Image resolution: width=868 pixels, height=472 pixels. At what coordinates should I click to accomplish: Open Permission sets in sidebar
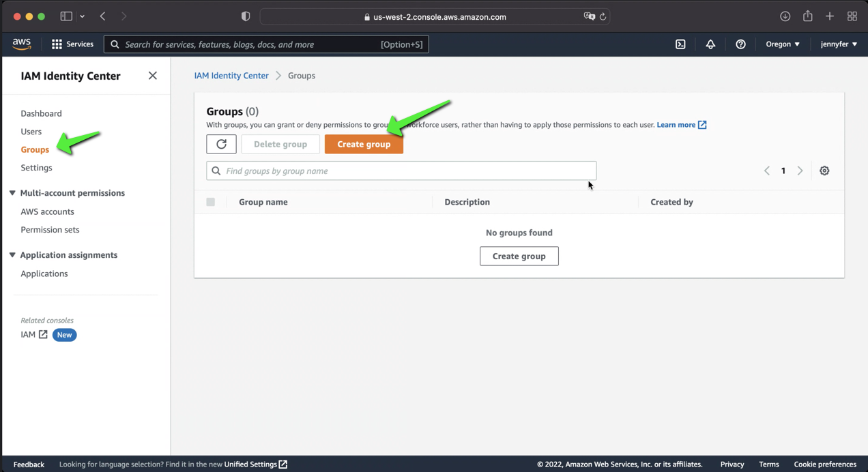click(x=50, y=230)
